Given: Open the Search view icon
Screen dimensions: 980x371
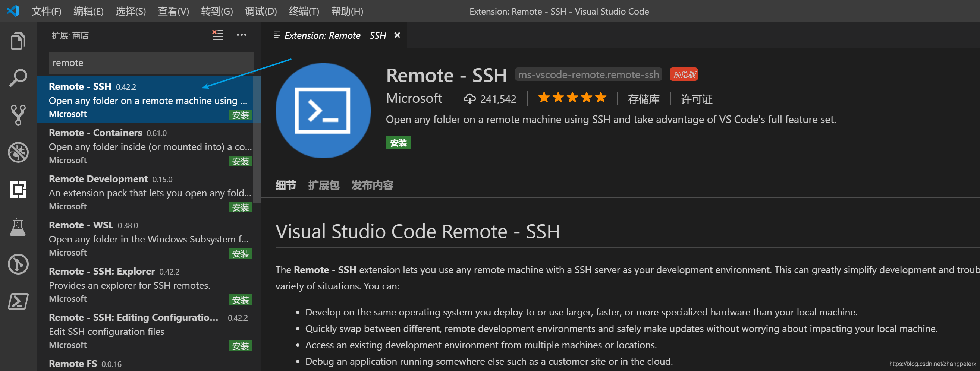Looking at the screenshot, I should pyautogui.click(x=18, y=77).
